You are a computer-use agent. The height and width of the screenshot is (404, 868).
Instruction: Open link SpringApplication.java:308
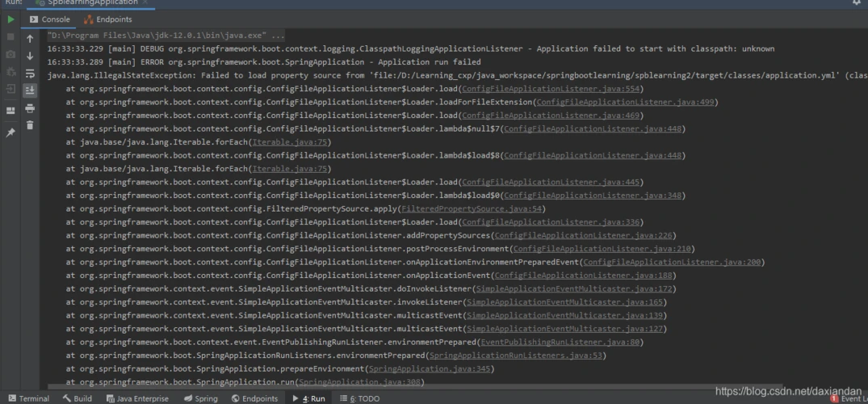point(360,382)
